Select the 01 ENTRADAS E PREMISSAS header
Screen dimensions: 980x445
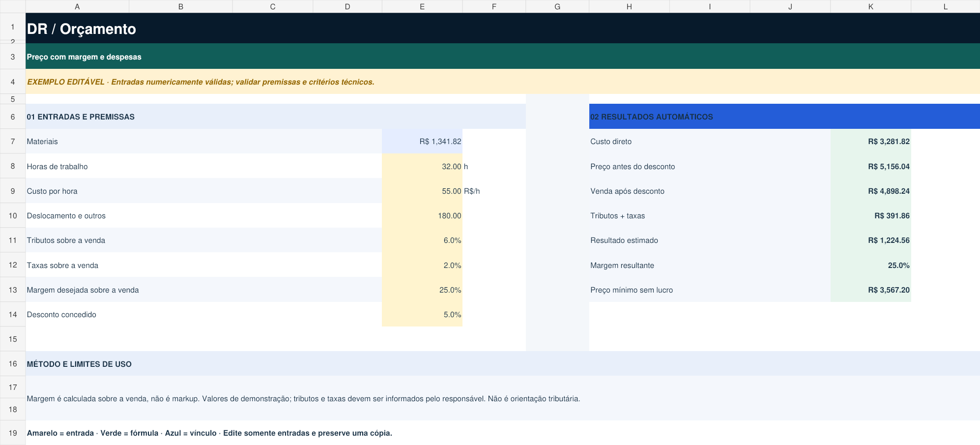click(x=276, y=117)
